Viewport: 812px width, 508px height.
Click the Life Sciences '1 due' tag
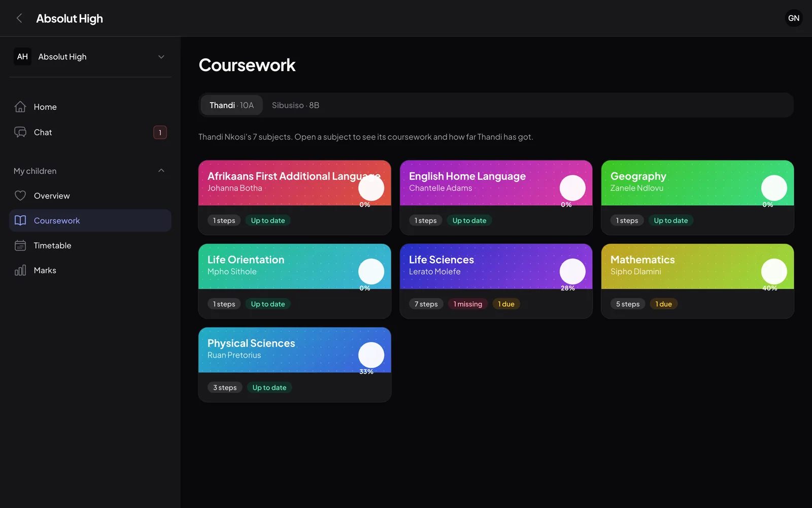click(x=506, y=304)
